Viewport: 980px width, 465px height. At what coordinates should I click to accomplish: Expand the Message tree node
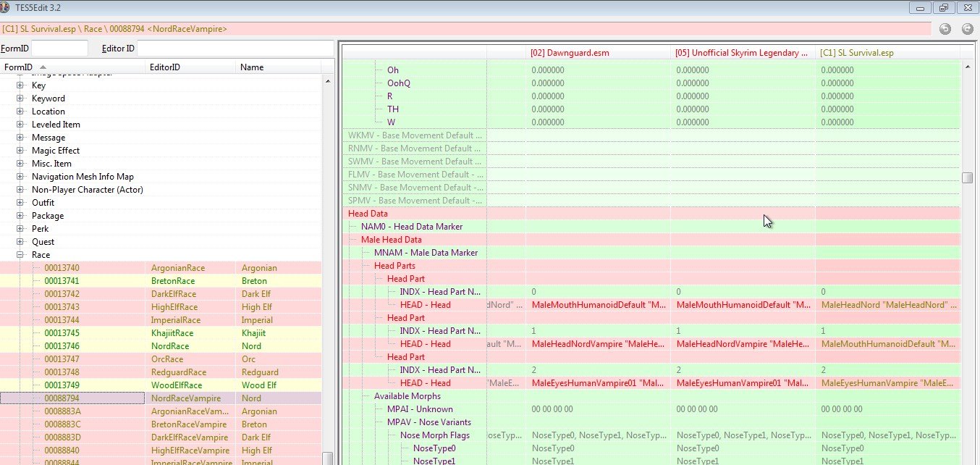pyautogui.click(x=20, y=138)
